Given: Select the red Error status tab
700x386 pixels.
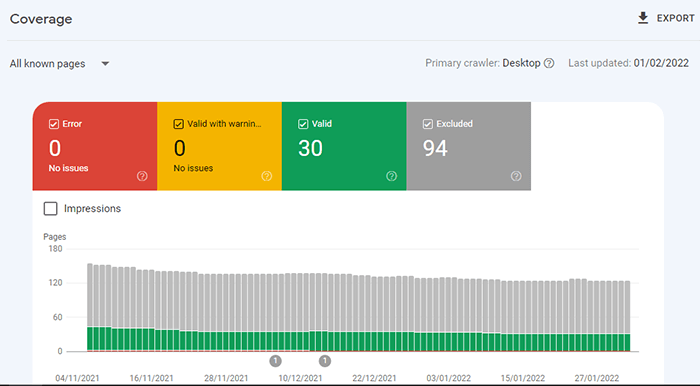Looking at the screenshot, I should tap(95, 146).
